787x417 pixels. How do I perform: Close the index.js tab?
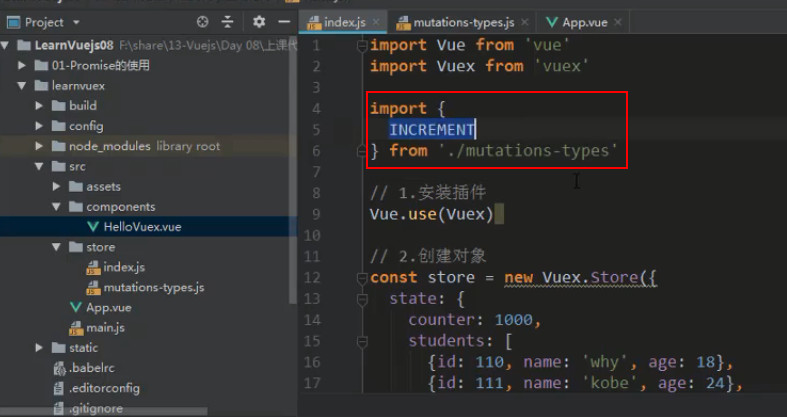pyautogui.click(x=376, y=22)
